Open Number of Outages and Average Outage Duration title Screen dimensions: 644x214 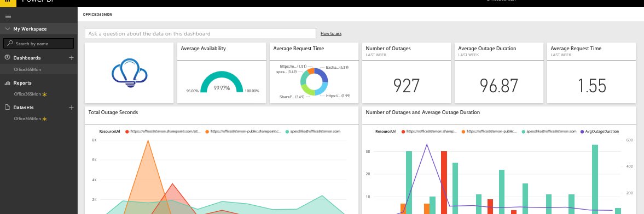(x=422, y=112)
